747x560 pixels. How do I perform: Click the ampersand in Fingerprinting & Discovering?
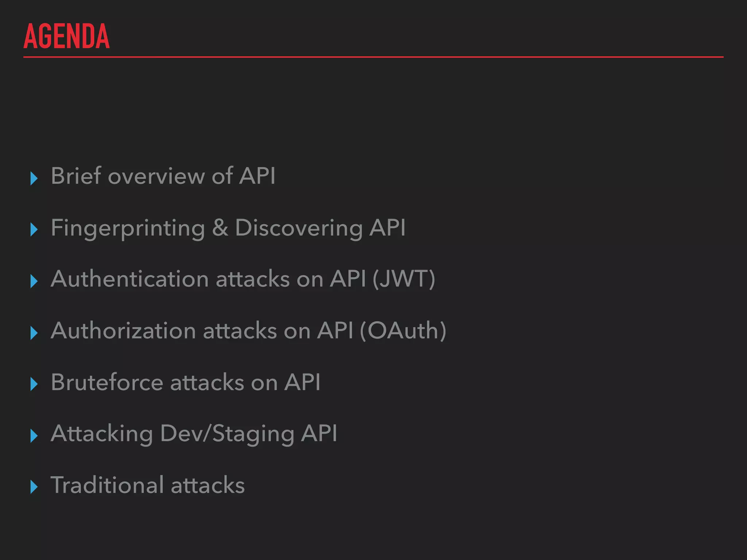tap(220, 227)
